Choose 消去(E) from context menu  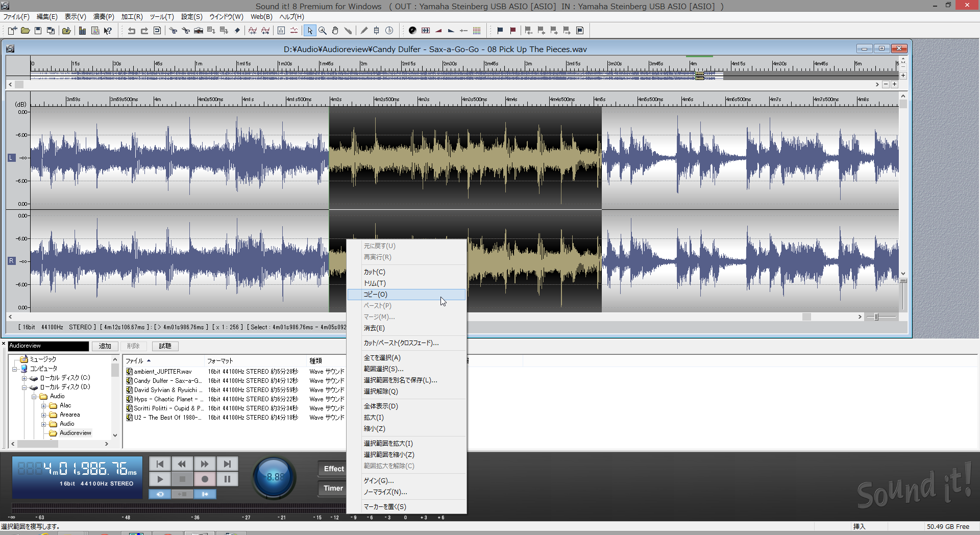406,328
